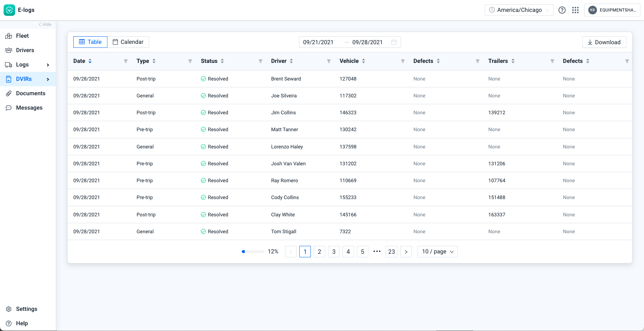The width and height of the screenshot is (644, 331).
Task: Select driver Ray Romero
Action: (284, 180)
